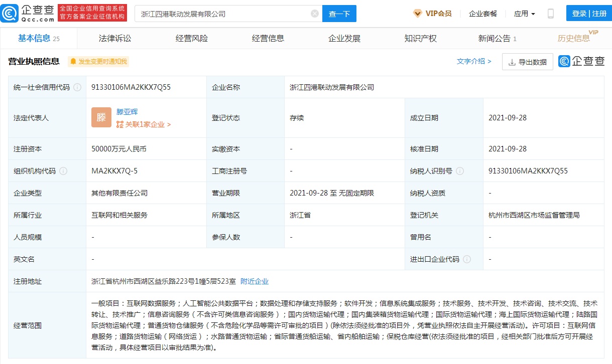
Task: Click business term 2021-09-28 至 无固定期限
Action: [x=332, y=193]
